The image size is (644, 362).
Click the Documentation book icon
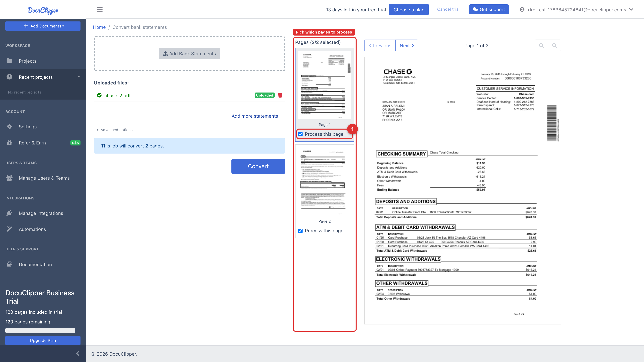click(10, 264)
